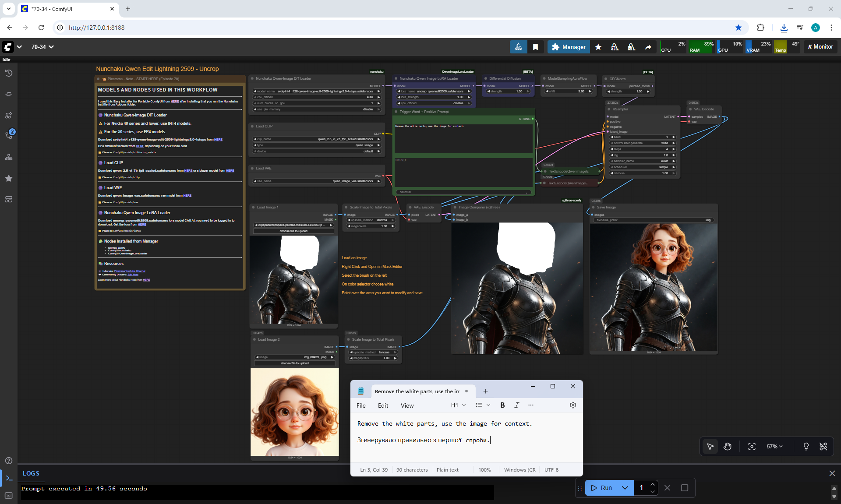
Task: Select the hand pan tool
Action: point(728,446)
